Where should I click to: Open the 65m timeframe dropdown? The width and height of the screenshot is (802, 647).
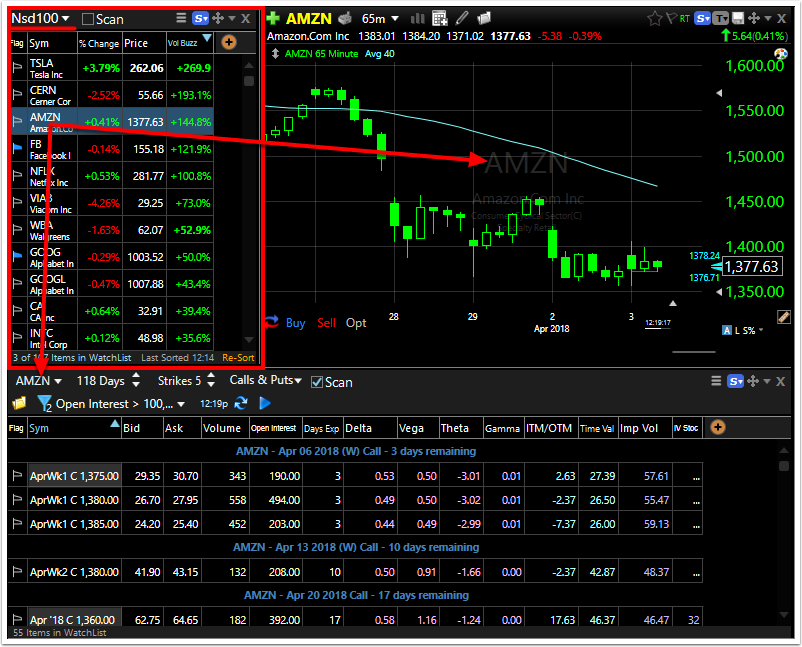click(x=380, y=19)
